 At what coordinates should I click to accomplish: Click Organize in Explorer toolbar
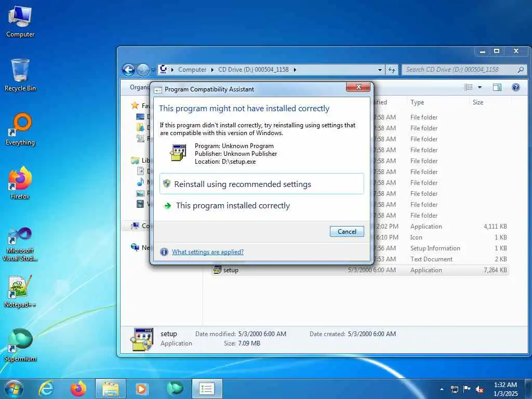(139, 87)
